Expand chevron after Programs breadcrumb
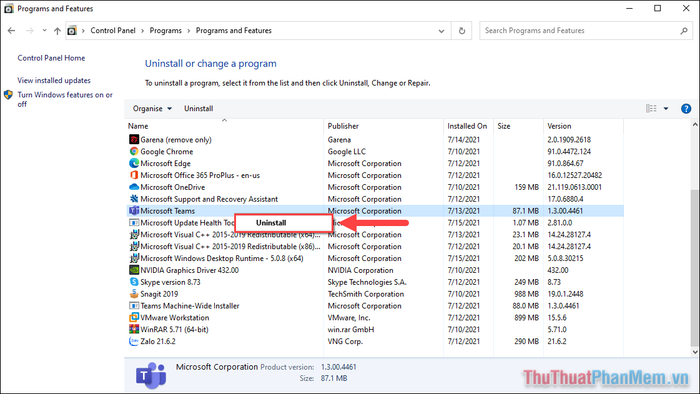 click(x=188, y=31)
